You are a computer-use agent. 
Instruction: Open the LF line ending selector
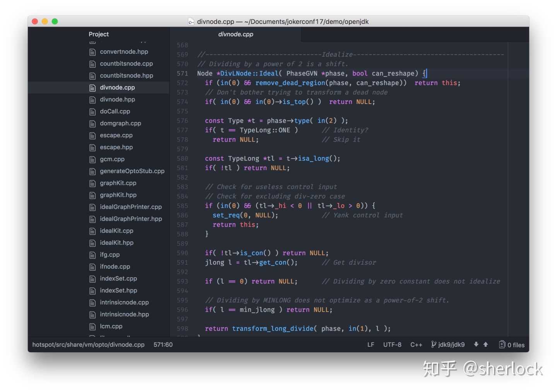point(371,345)
